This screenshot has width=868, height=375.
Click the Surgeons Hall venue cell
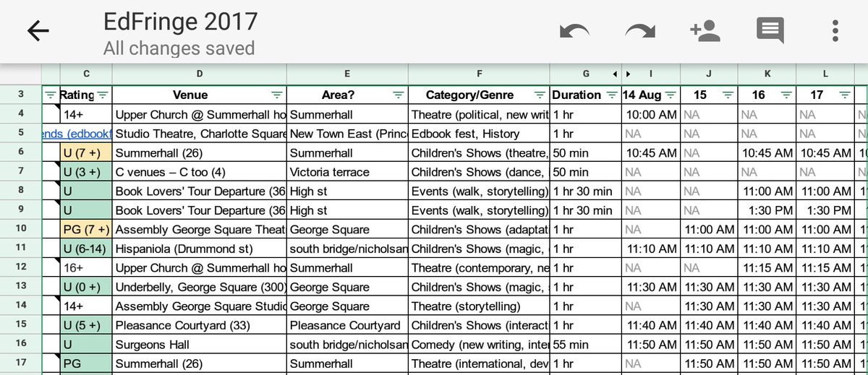click(x=200, y=345)
